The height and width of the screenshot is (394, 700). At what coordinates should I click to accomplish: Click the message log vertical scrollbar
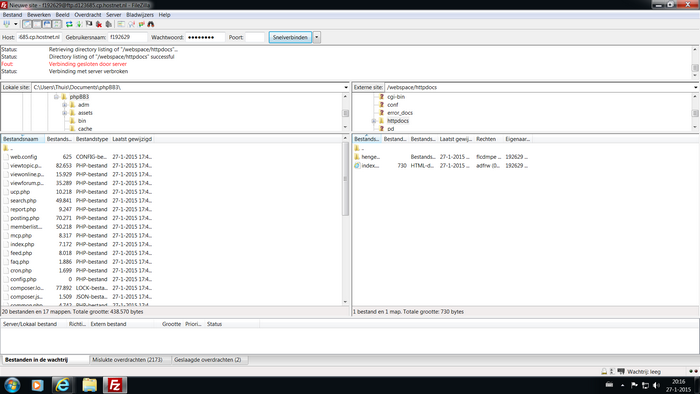(x=695, y=62)
